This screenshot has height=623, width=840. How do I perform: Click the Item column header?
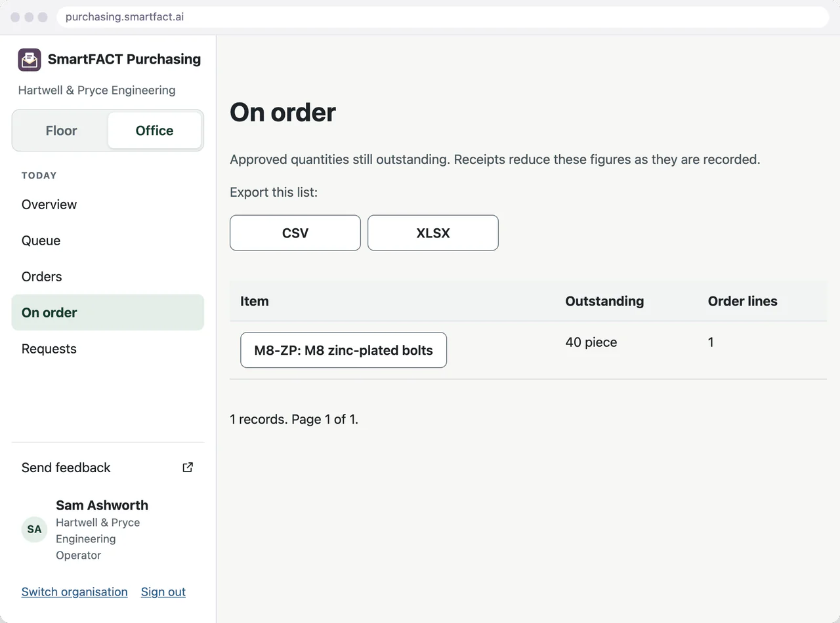pos(255,302)
